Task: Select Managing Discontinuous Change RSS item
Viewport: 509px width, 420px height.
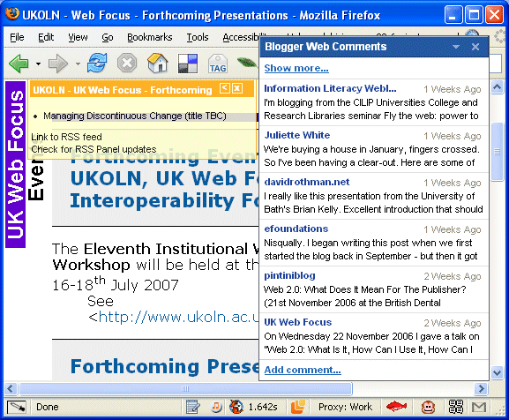Action: (x=135, y=116)
